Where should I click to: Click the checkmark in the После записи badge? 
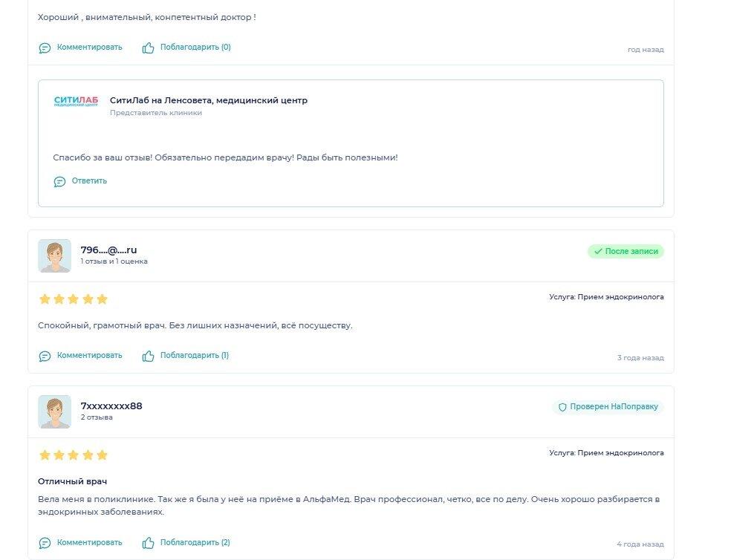point(598,251)
